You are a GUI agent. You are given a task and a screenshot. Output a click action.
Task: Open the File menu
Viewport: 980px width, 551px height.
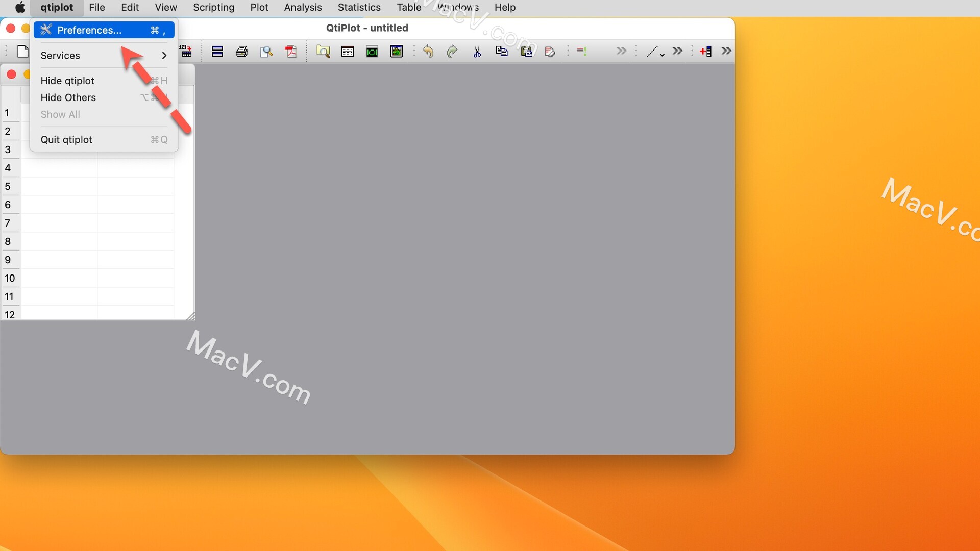(96, 8)
